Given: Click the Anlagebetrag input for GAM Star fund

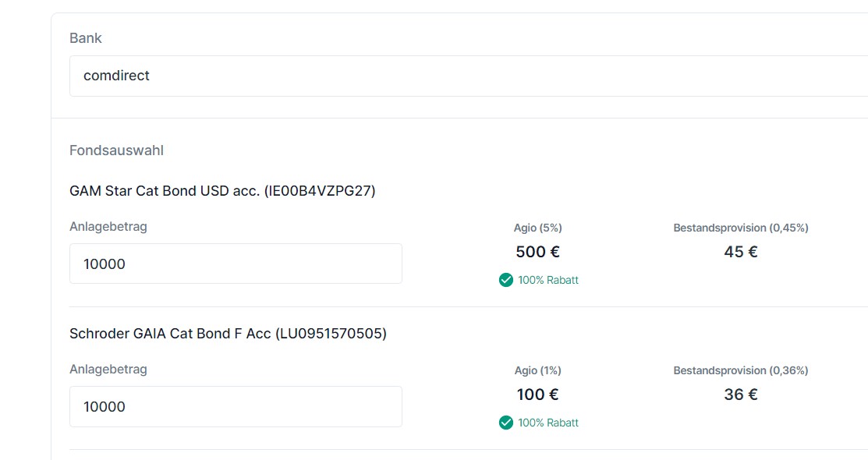Looking at the screenshot, I should pyautogui.click(x=236, y=264).
